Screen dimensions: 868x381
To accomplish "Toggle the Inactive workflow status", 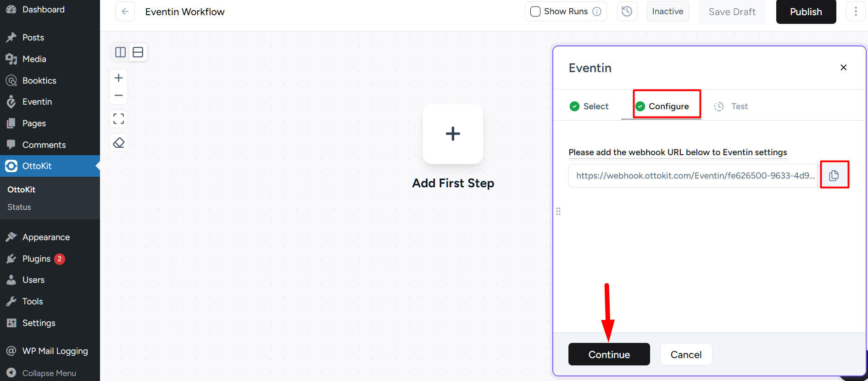I will click(x=668, y=11).
